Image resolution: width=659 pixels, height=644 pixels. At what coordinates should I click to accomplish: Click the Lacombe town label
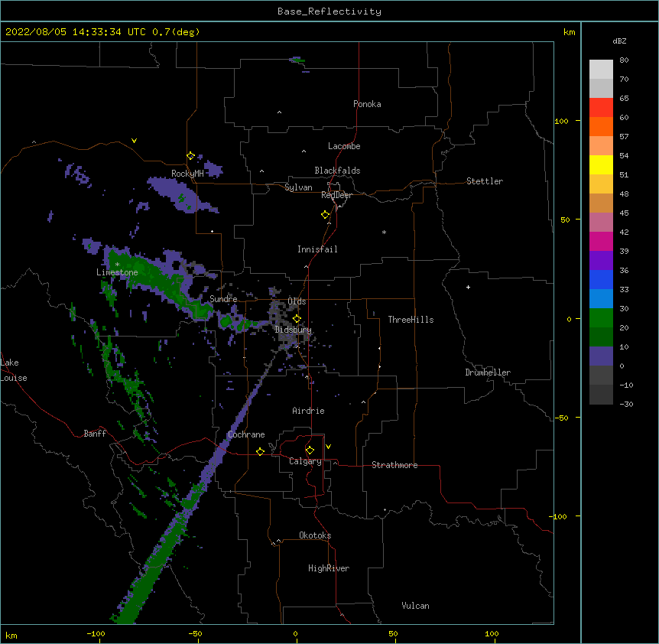pyautogui.click(x=344, y=146)
